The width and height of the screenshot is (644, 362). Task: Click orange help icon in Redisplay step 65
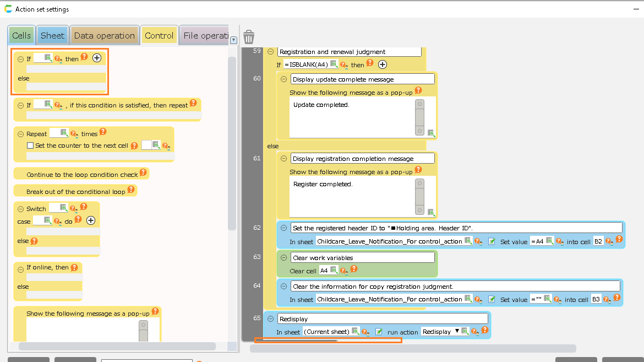484,331
